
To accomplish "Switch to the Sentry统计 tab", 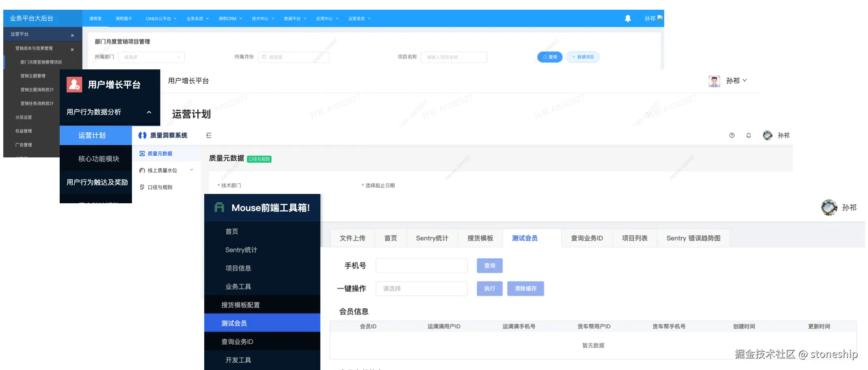I will (x=432, y=238).
